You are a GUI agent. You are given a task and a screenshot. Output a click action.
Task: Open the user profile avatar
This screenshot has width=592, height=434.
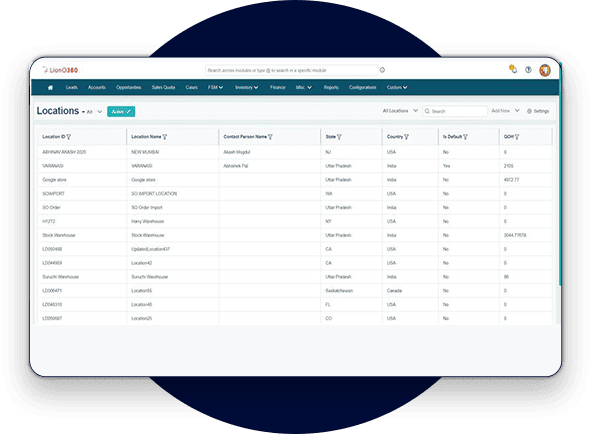click(x=545, y=70)
